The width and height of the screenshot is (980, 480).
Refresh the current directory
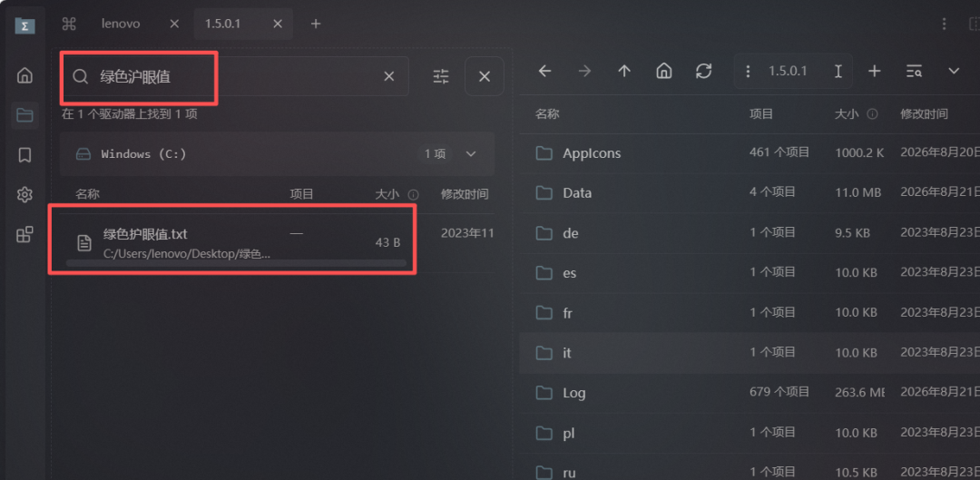(x=704, y=72)
